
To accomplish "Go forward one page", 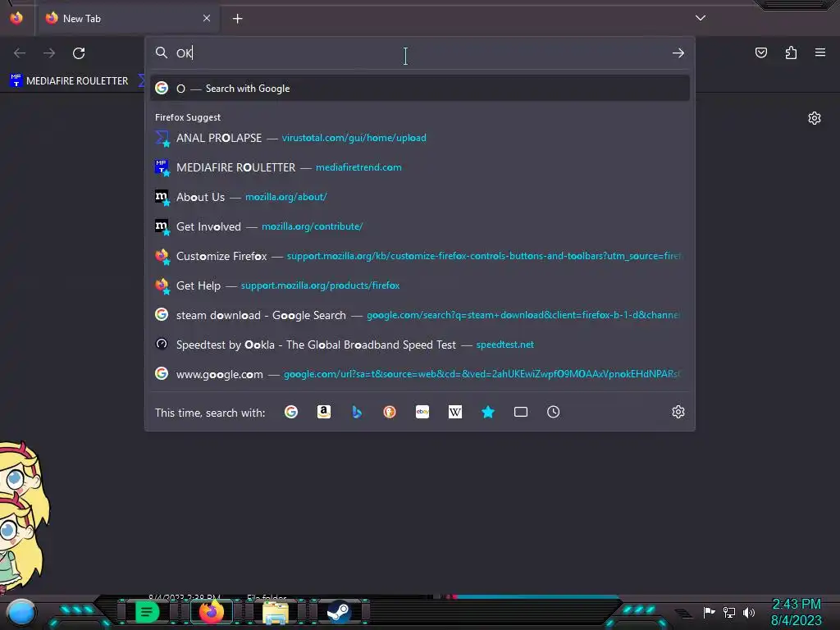I will (x=49, y=53).
